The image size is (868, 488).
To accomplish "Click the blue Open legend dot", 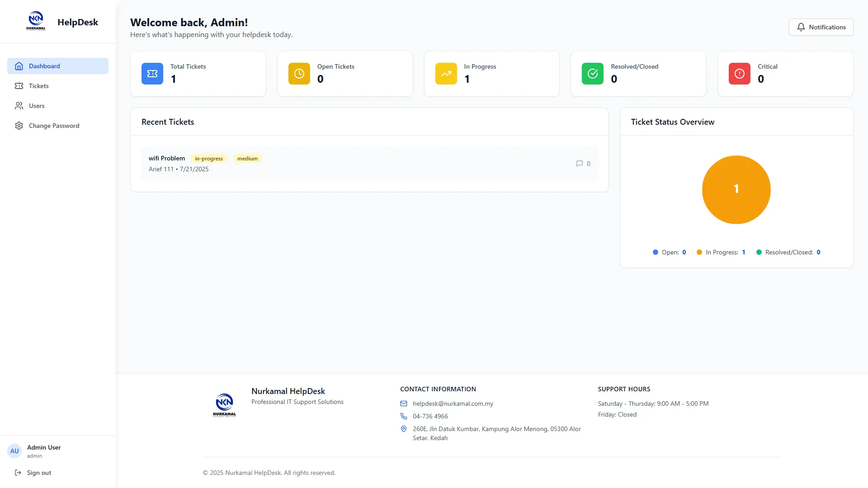I will tap(656, 252).
